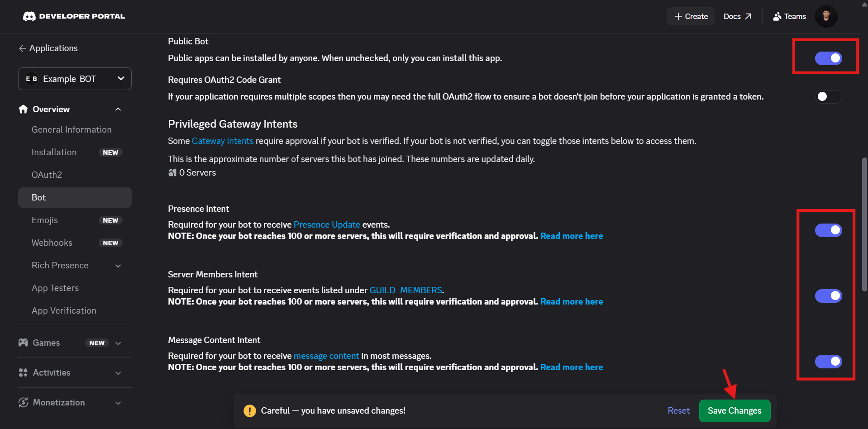Screen dimensions: 868x429
Task: Click the Teams people icon
Action: coord(777,16)
